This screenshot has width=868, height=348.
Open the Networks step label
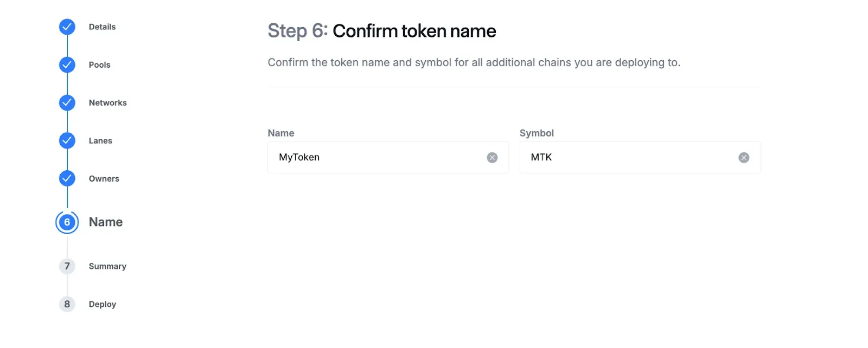[x=107, y=102]
